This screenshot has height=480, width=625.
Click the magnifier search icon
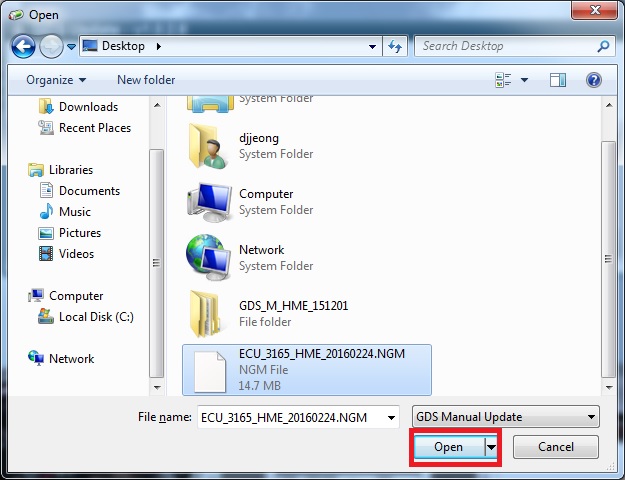click(x=603, y=46)
